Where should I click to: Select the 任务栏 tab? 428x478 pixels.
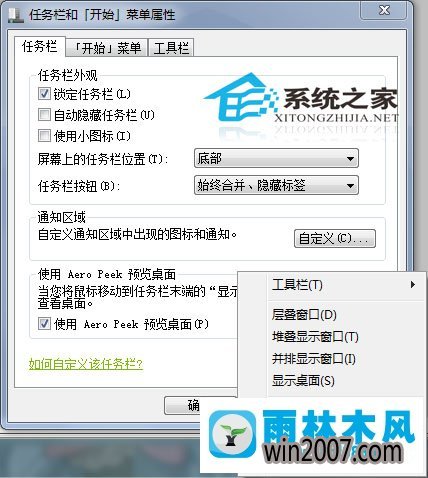coord(40,46)
